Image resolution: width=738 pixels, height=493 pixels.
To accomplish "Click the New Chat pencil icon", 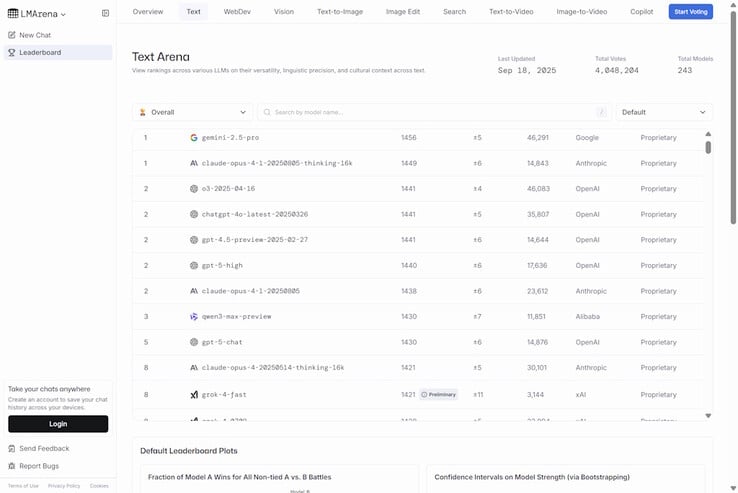I will point(12,35).
